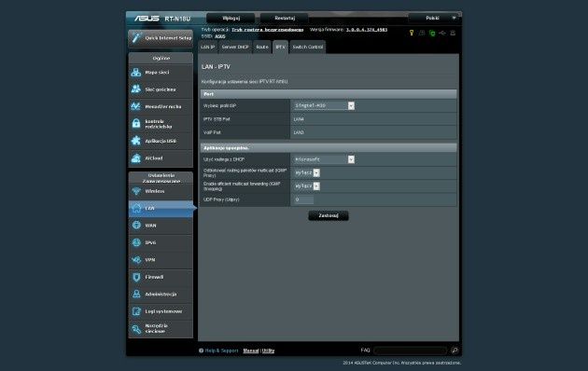
Task: Click the IPv6 globe icon
Action: pos(136,242)
